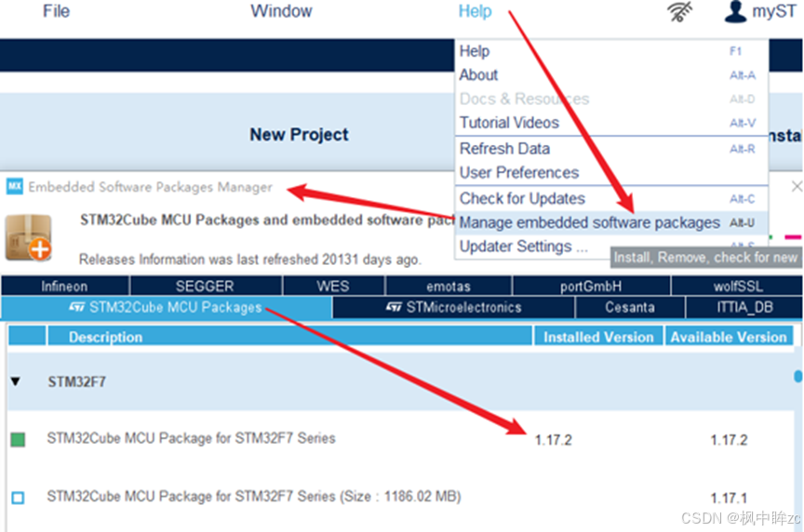Collapse the STM32F7 group triangle
804x532 pixels.
[x=16, y=381]
